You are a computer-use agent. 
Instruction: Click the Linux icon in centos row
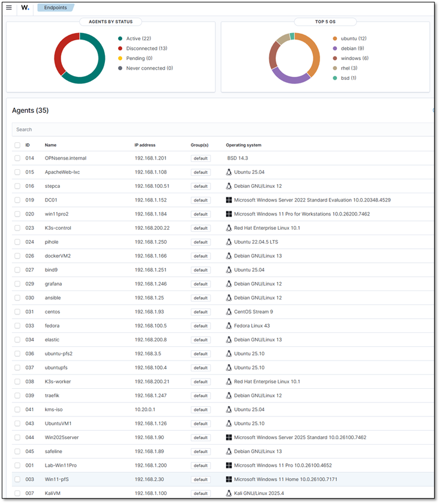[228, 312]
